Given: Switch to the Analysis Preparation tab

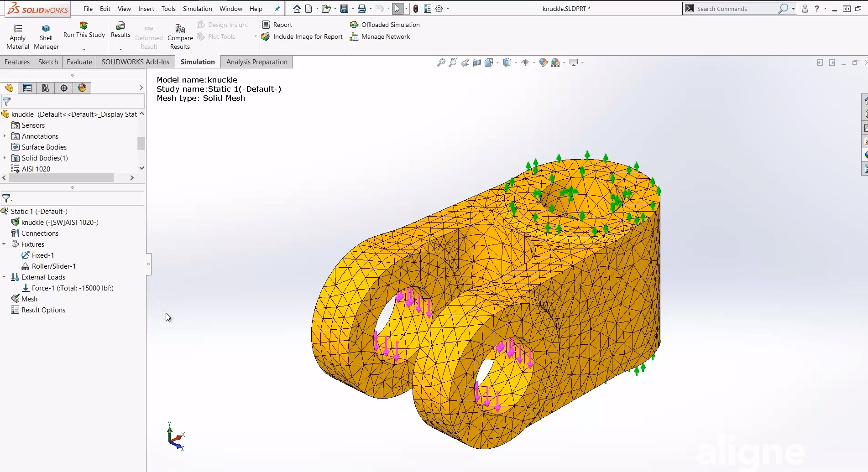Looking at the screenshot, I should [x=256, y=62].
